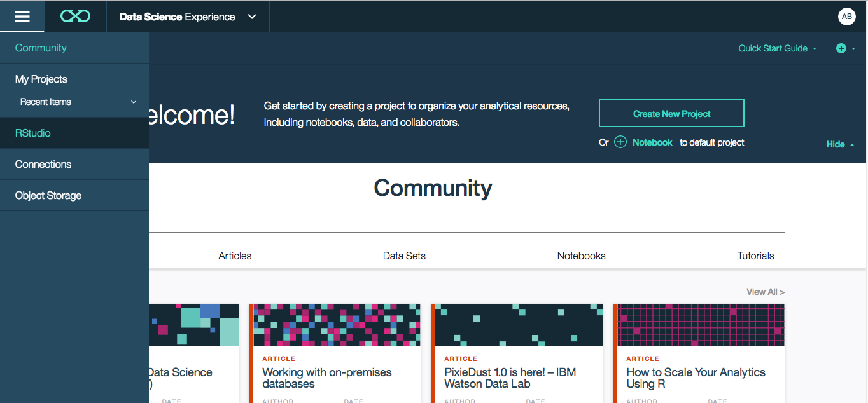Open the AB user avatar menu
Viewport: 868px width, 403px height.
pos(847,16)
